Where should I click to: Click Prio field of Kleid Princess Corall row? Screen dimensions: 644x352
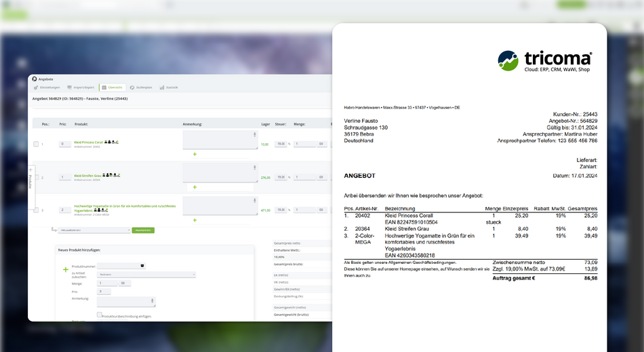pos(65,144)
